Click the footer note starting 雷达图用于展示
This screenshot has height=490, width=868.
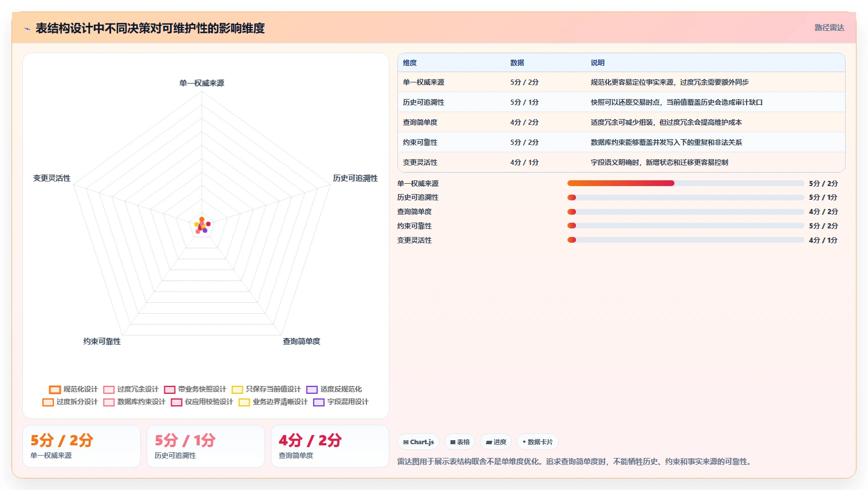click(x=575, y=462)
